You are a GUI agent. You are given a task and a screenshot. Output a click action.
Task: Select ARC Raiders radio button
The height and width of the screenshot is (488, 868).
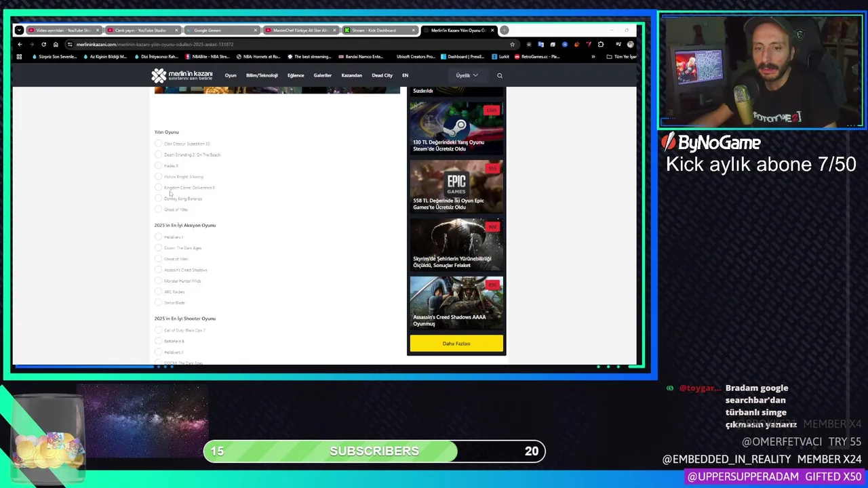158,291
